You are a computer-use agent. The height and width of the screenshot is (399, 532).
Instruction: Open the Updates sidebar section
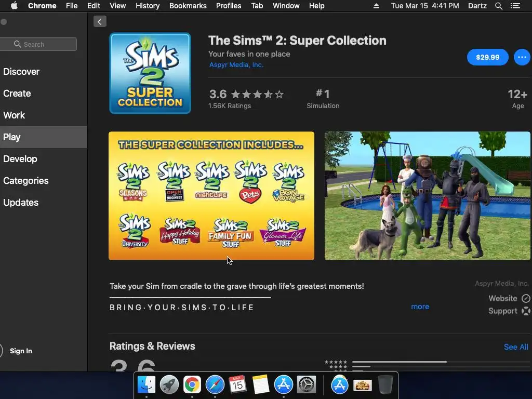coord(21,203)
